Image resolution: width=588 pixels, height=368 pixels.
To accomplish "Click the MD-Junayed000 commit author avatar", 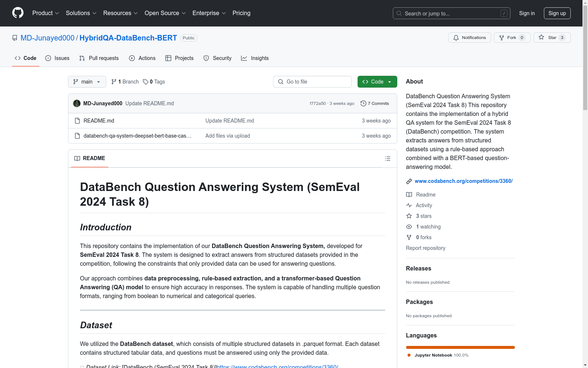I will (x=77, y=103).
